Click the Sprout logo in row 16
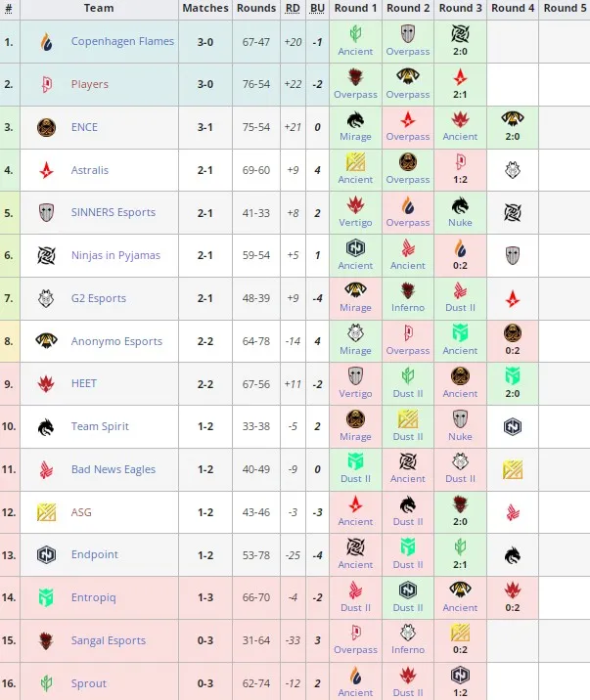The image size is (590, 700). 46,683
